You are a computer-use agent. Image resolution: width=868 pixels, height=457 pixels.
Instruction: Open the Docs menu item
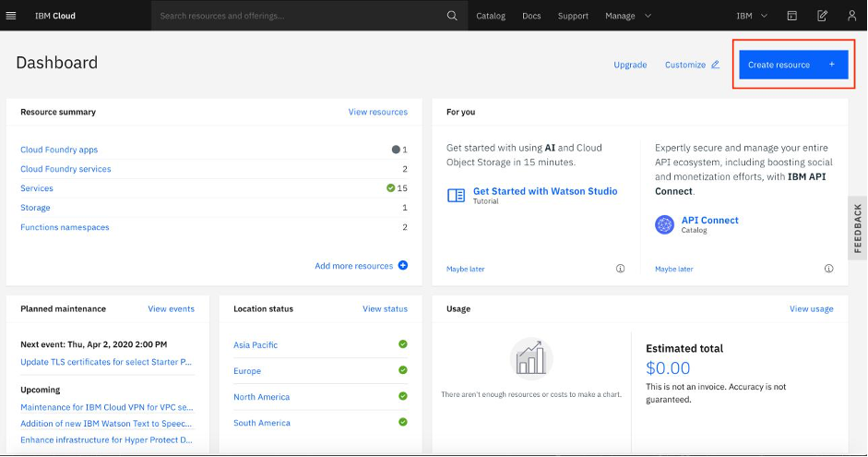tap(531, 16)
